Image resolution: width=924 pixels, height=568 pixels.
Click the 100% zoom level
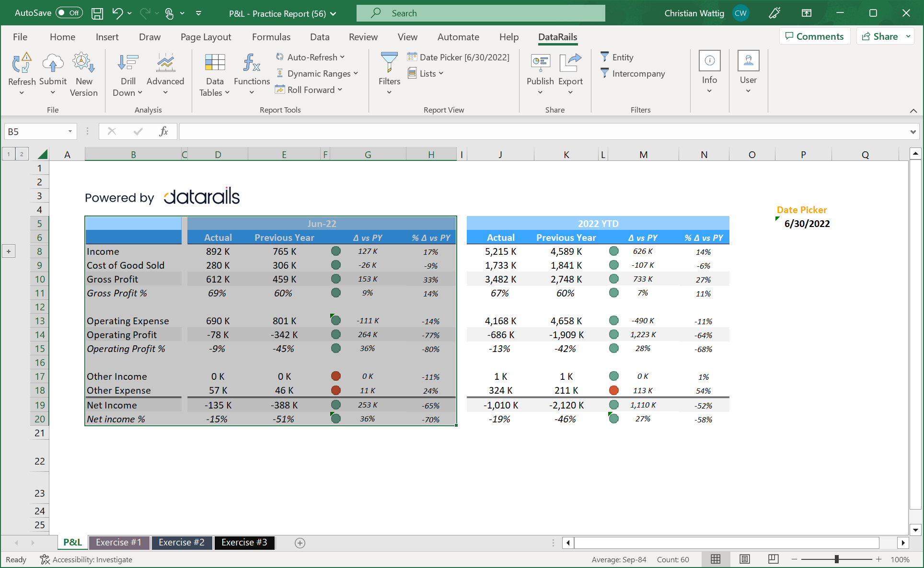point(900,559)
